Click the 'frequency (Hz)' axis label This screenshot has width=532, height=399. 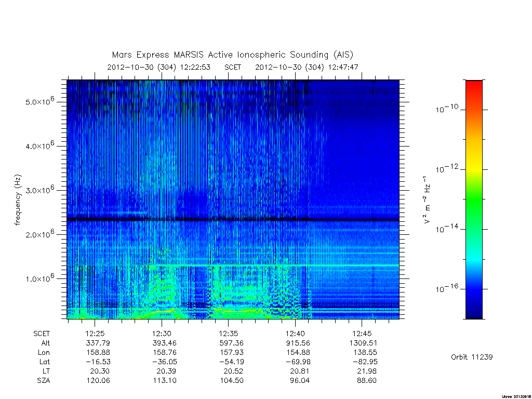tap(18, 200)
